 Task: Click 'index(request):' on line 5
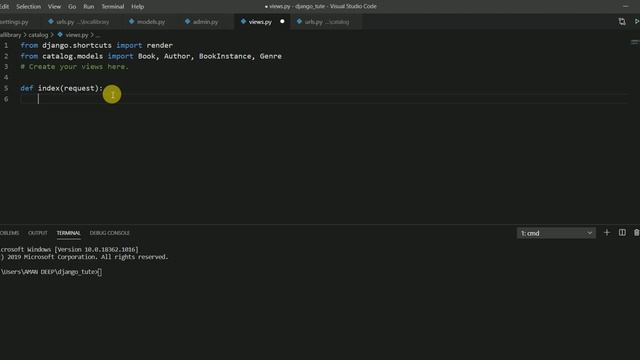pyautogui.click(x=70, y=88)
